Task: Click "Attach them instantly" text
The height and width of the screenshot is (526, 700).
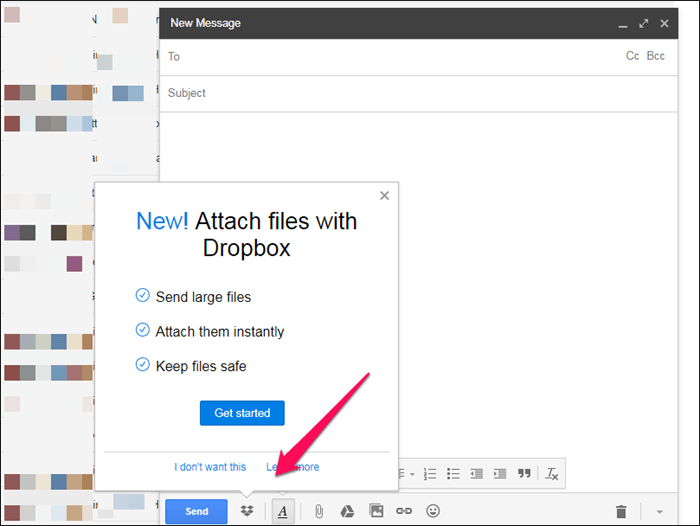Action: 220,332
